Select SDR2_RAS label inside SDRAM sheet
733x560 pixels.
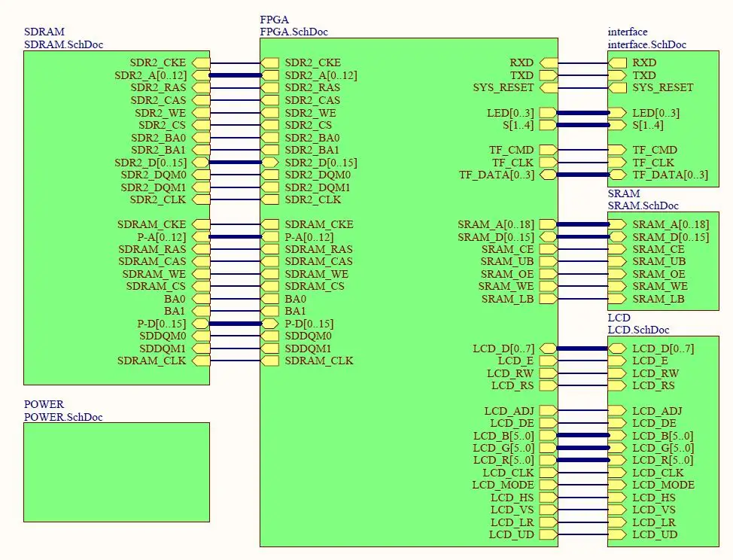click(158, 87)
